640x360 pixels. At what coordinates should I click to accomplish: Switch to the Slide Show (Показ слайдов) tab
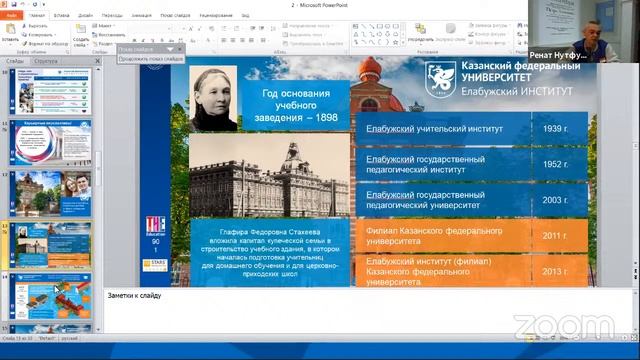[175, 16]
